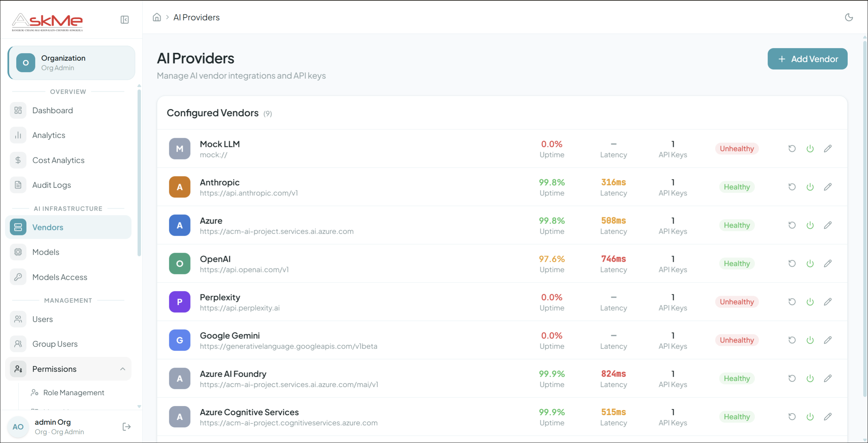Click Mock LLM avatar icon
This screenshot has width=868, height=443.
pyautogui.click(x=180, y=149)
